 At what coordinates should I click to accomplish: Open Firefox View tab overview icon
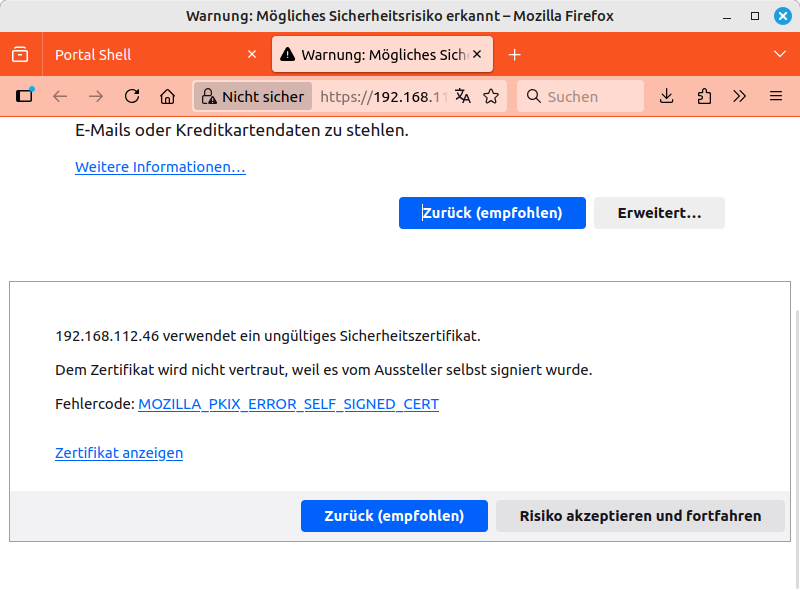point(20,55)
